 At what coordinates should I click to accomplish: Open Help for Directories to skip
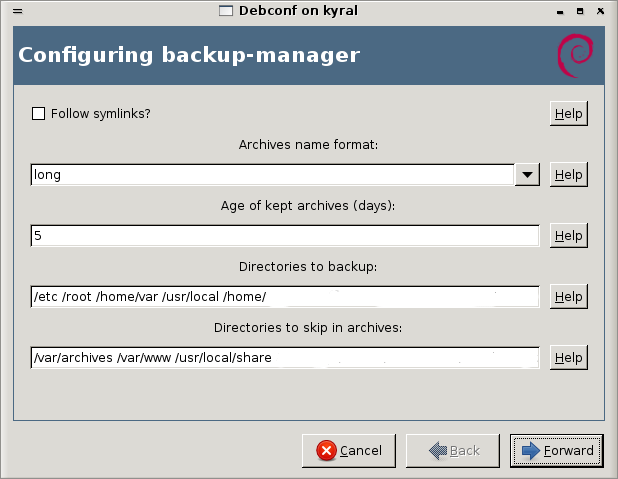click(x=568, y=358)
